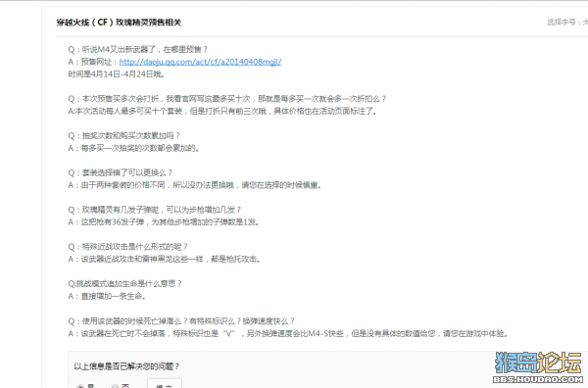Select the 是 radio option
This screenshot has width=588, height=388.
pyautogui.click(x=80, y=386)
